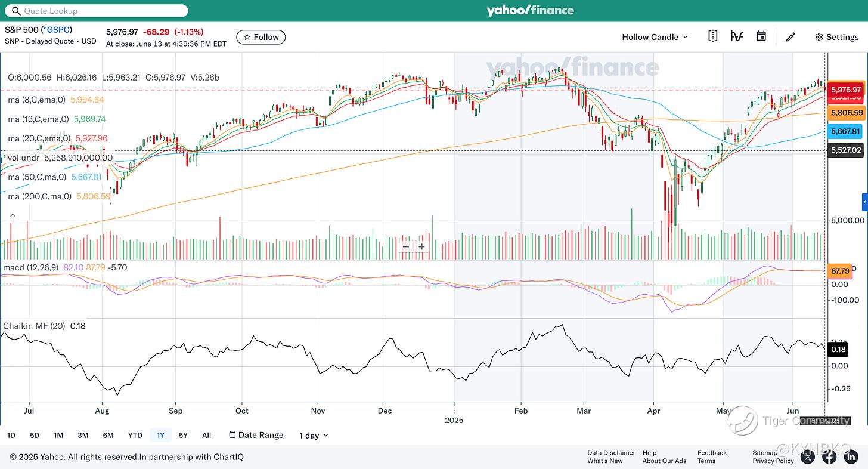Select the 1Y range tab
The image size is (868, 469).
click(x=160, y=435)
